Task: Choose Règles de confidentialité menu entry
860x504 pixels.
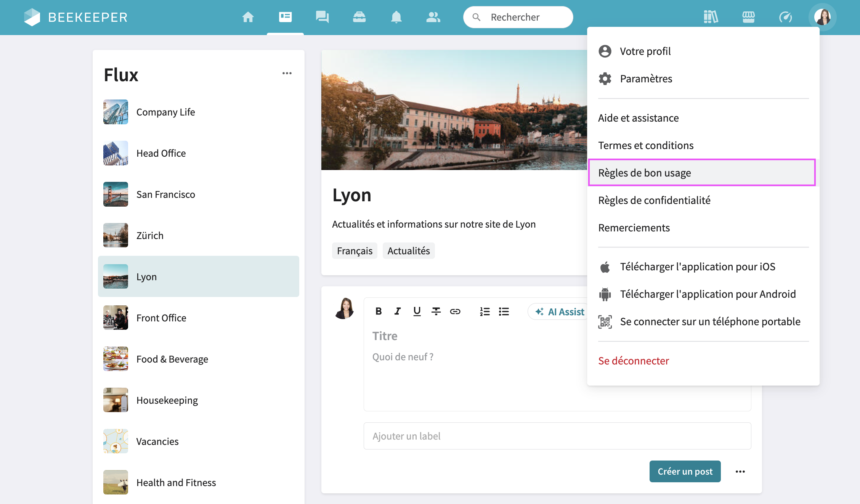Action: click(654, 201)
